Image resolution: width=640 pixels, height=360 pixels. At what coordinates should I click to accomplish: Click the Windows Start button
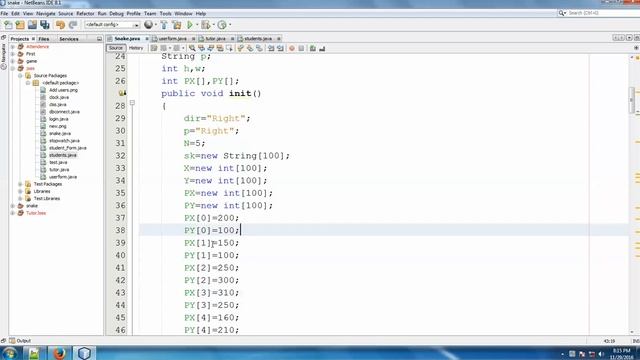tap(9, 353)
